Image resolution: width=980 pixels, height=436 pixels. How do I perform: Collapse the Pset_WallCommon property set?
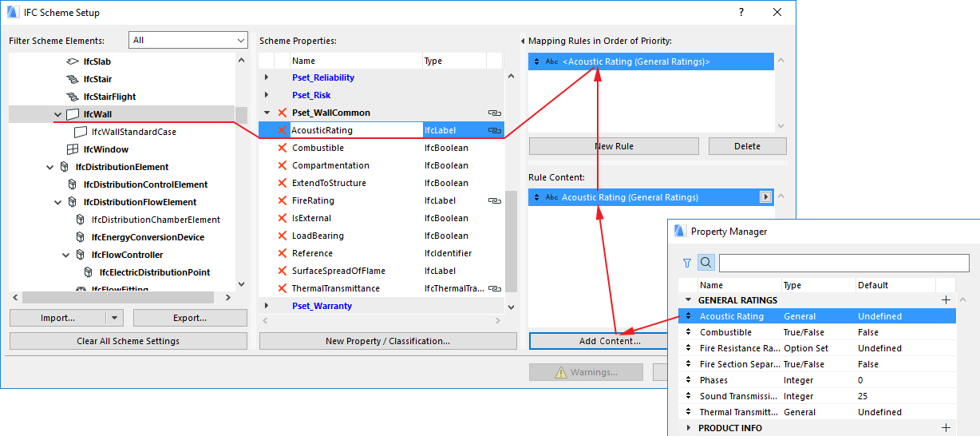[x=267, y=113]
